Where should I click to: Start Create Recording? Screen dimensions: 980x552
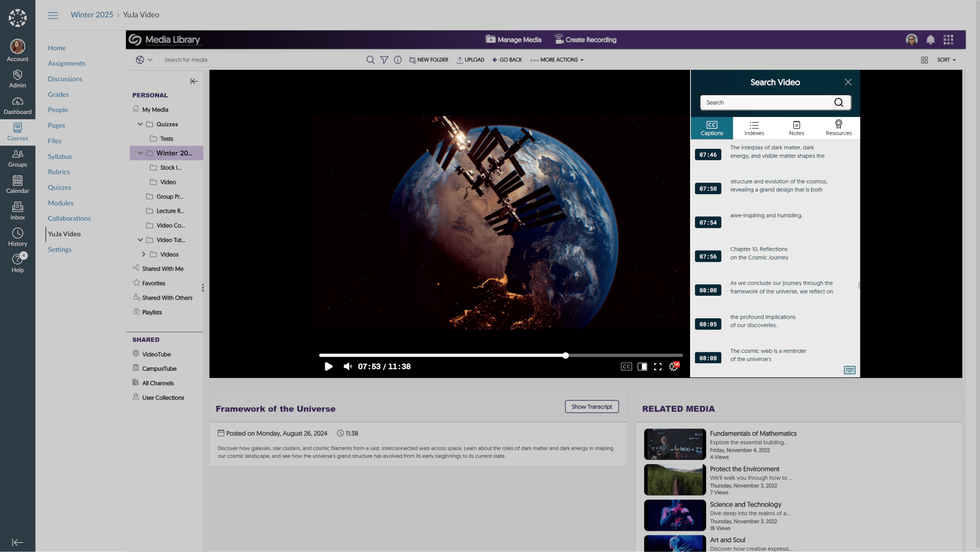(585, 39)
